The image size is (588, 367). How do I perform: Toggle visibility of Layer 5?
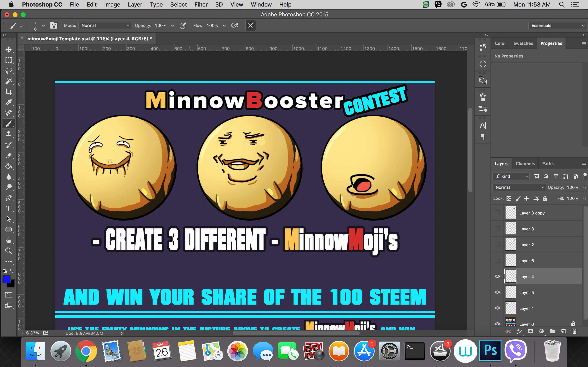click(498, 292)
